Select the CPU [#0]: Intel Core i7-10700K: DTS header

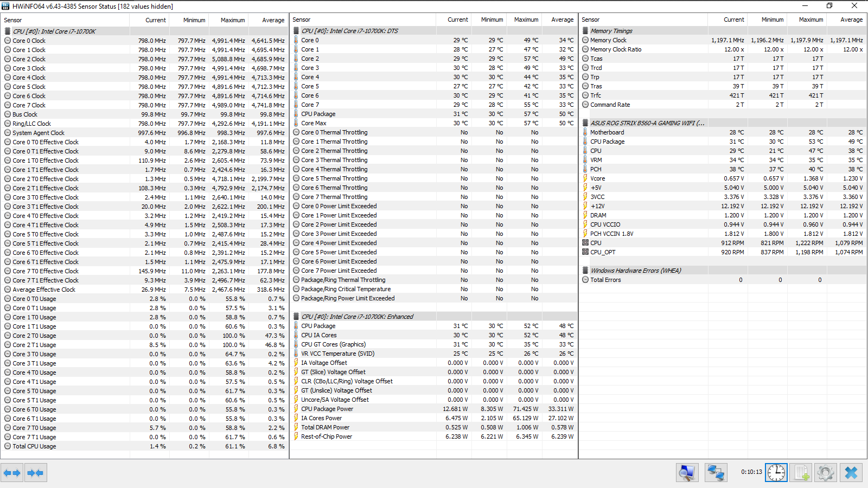pos(433,31)
